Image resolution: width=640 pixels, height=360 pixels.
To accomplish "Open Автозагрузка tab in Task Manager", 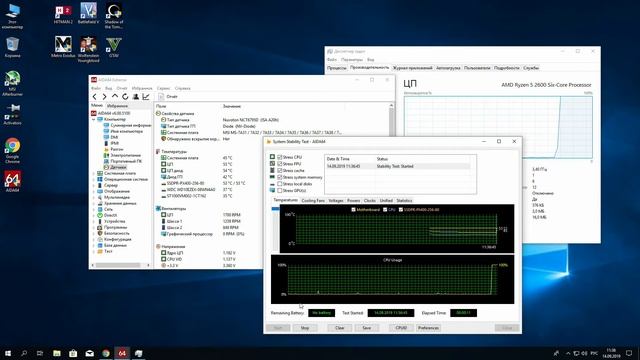I will pyautogui.click(x=448, y=68).
